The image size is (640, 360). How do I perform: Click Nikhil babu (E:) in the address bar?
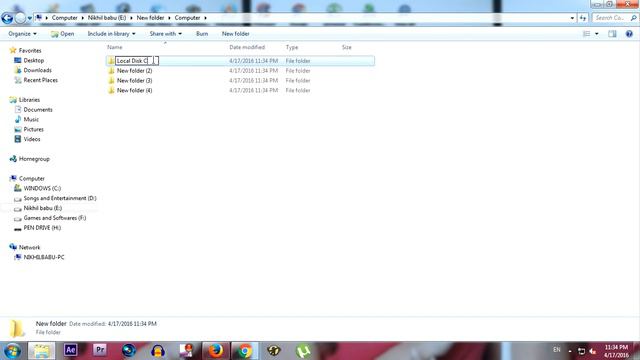click(107, 18)
